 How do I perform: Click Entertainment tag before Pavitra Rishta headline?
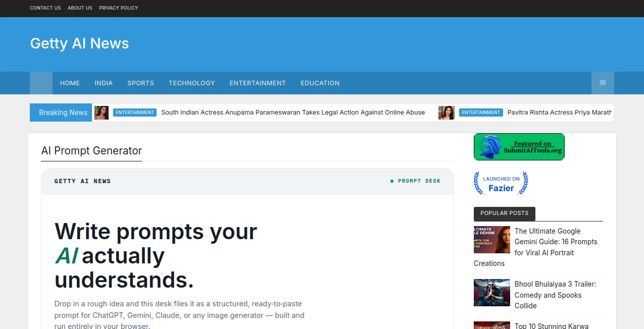click(x=481, y=113)
